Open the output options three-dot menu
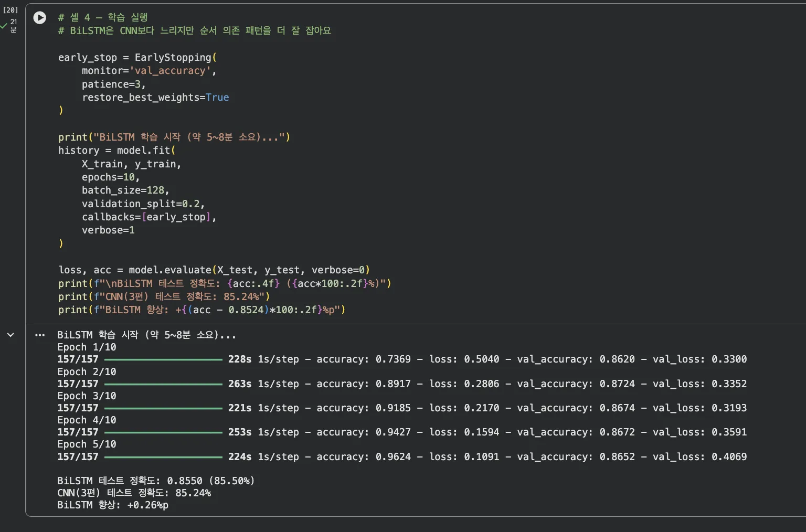 [x=40, y=335]
